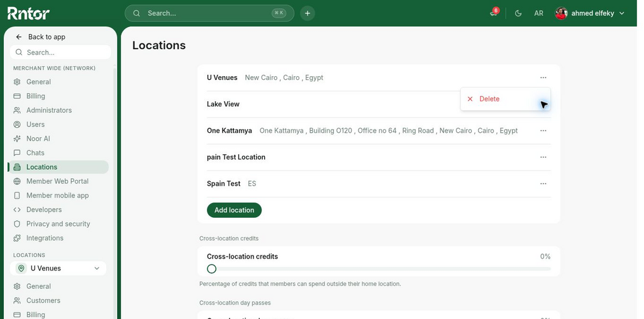Viewport: 644px width, 319px height.
Task: Click the gear icon beside location-level General
Action: 17,286
